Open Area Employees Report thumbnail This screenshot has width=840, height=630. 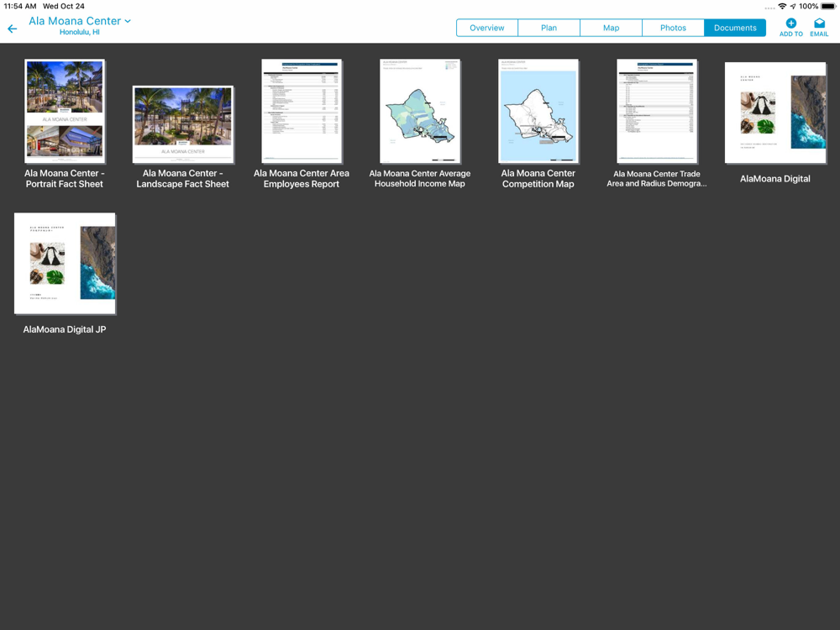302,111
